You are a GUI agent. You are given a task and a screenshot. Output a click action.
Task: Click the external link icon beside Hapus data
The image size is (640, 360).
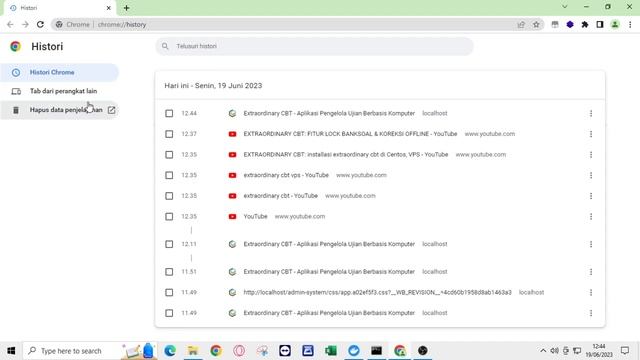pyautogui.click(x=111, y=110)
